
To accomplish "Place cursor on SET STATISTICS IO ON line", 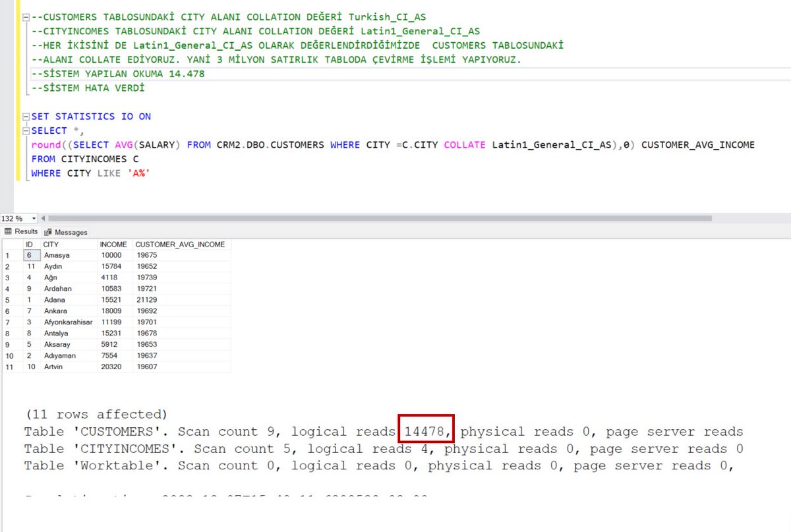I will (x=91, y=117).
